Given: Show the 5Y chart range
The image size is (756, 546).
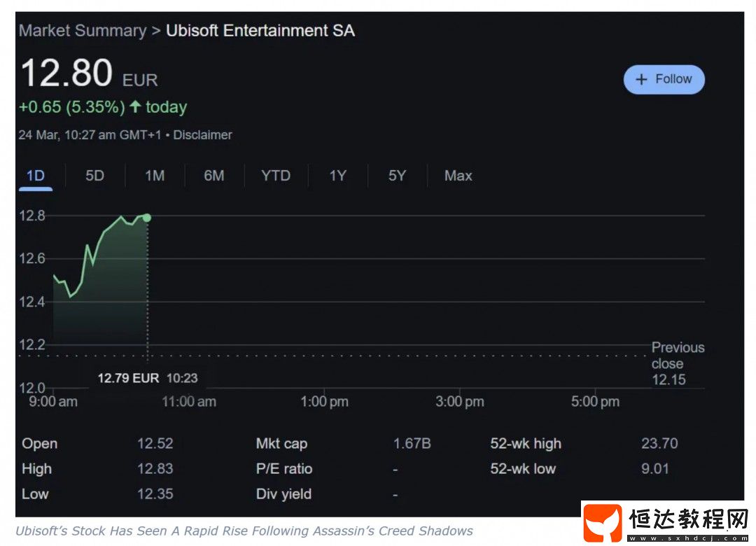Looking at the screenshot, I should point(398,176).
